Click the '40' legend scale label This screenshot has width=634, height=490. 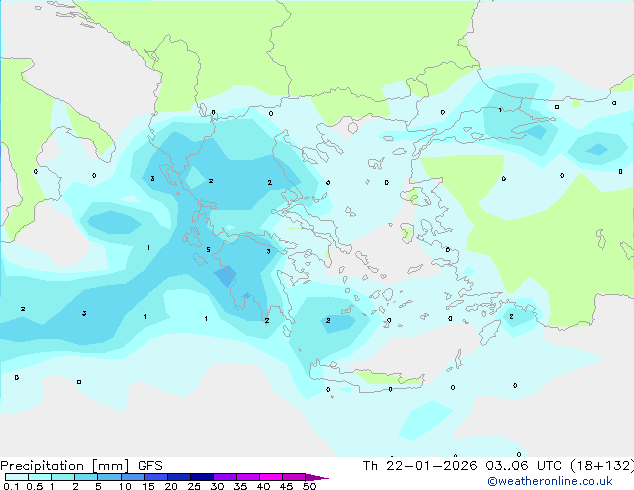click(x=263, y=486)
